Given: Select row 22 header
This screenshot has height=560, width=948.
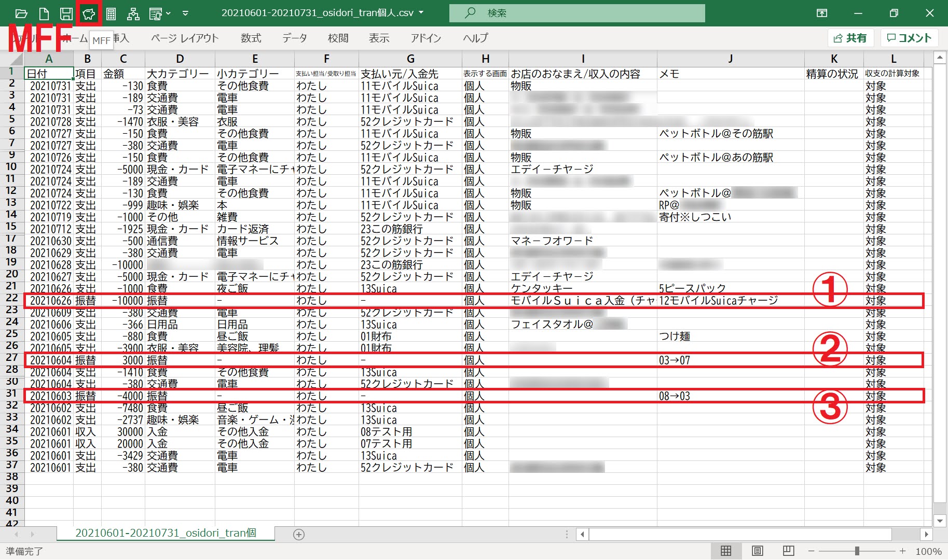Looking at the screenshot, I should (11, 298).
